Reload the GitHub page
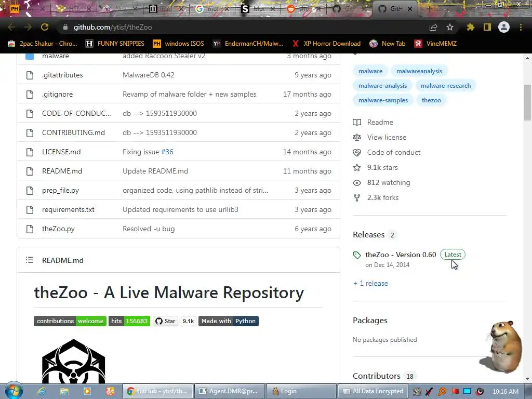The image size is (532, 399). pos(45,27)
